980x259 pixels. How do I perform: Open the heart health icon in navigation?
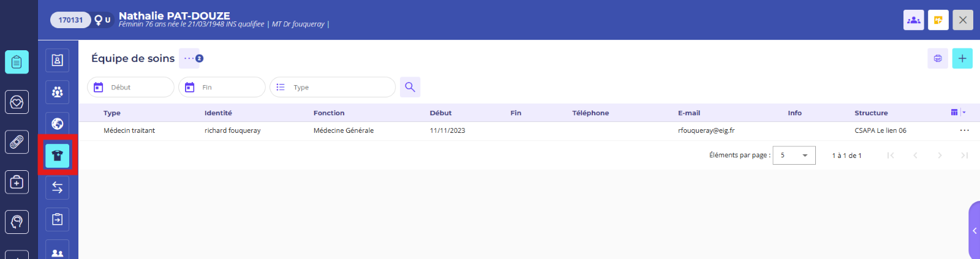(x=17, y=102)
